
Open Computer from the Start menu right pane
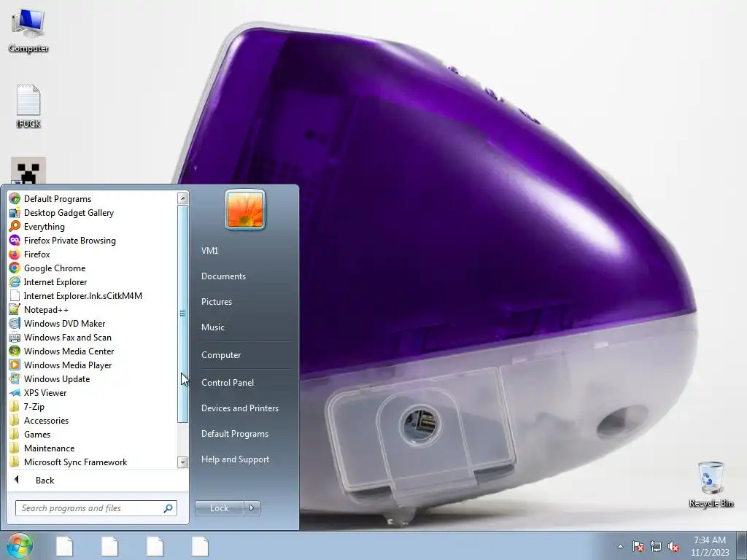tap(221, 355)
